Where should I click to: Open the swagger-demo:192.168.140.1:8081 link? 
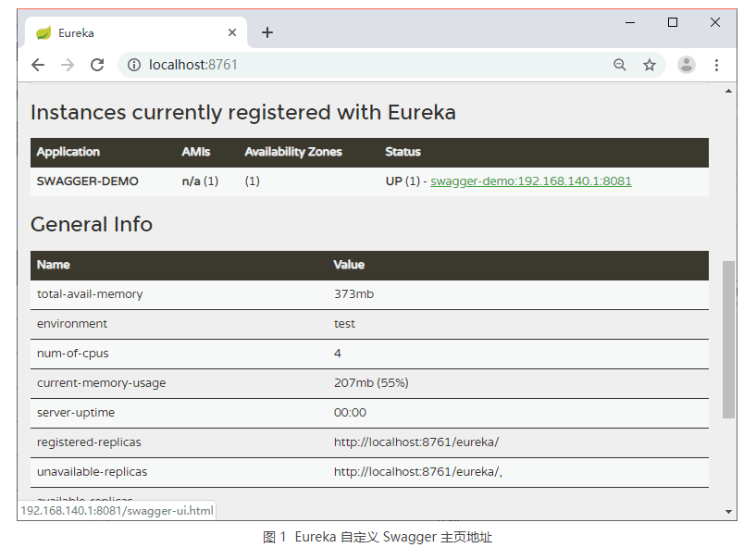(x=531, y=180)
